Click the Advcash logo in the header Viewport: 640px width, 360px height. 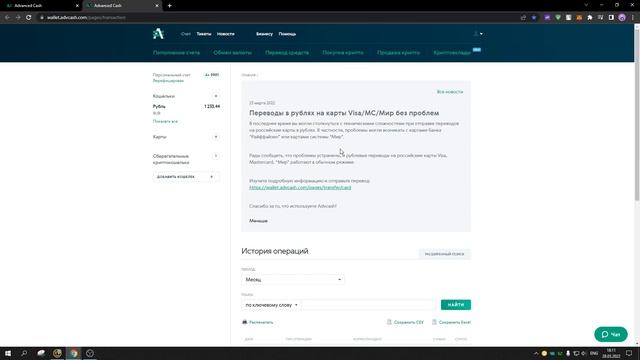(158, 33)
